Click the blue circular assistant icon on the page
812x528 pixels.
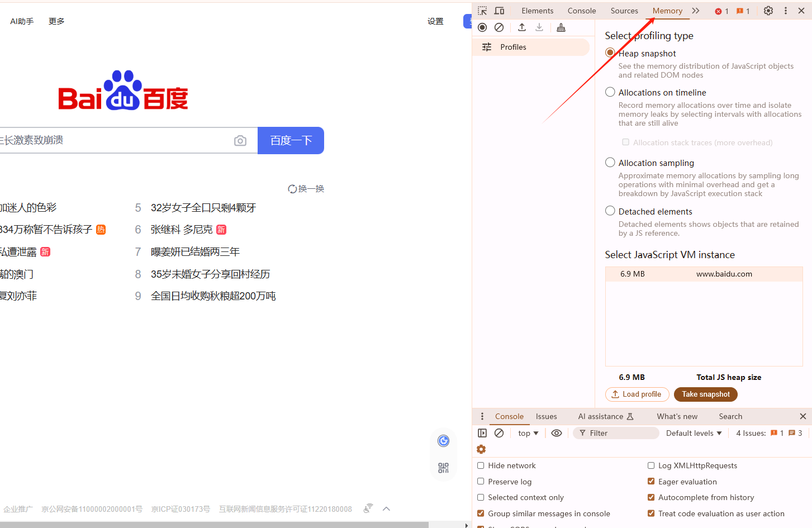pos(443,441)
